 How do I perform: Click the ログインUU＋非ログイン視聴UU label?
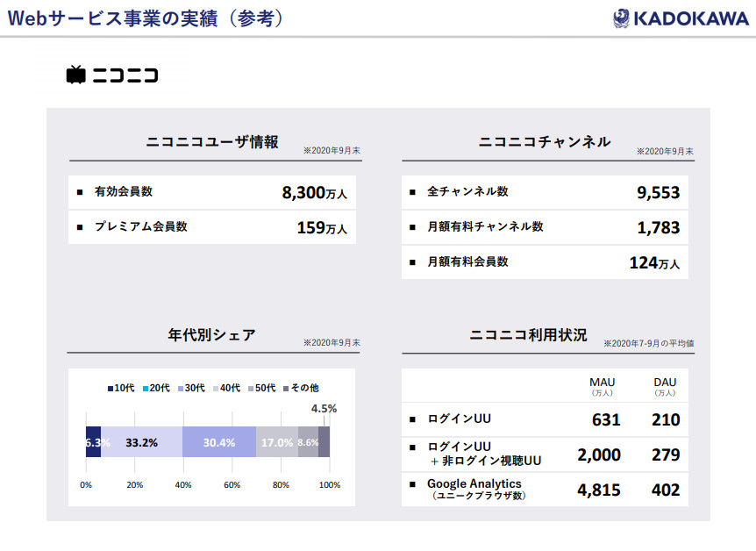[484, 454]
